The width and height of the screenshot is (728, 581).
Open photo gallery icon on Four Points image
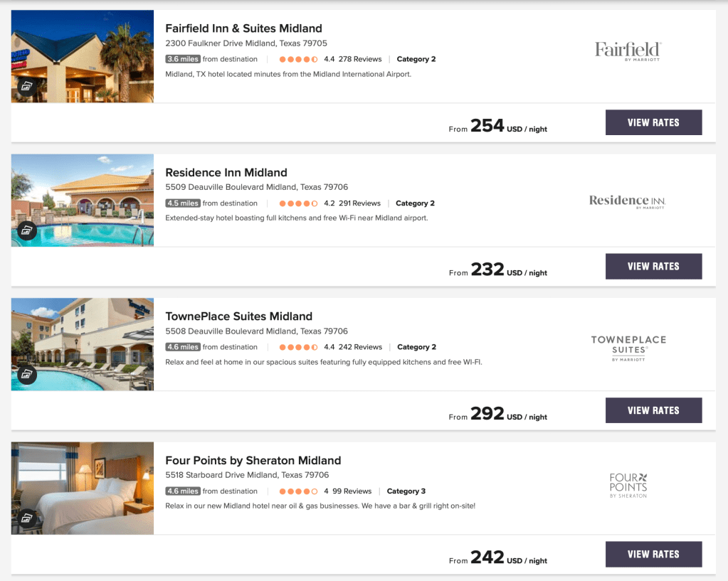point(27,518)
